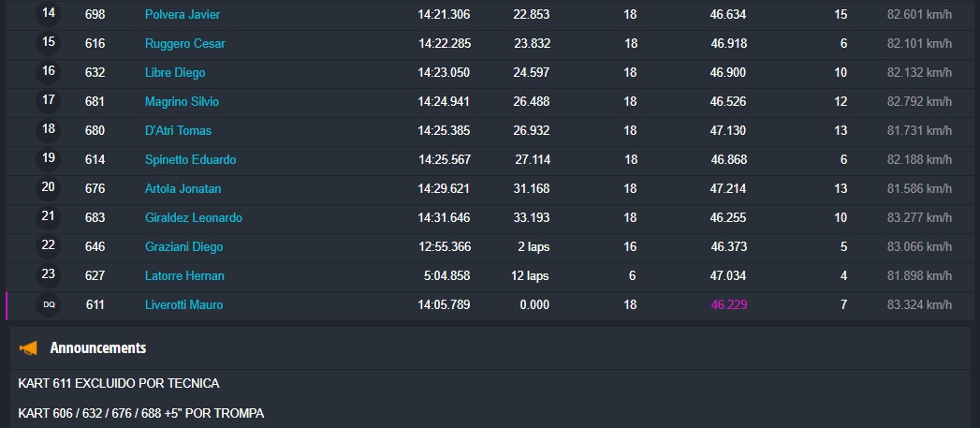Open Ruggero Cesar's driver page
Image resolution: width=980 pixels, height=428 pixels.
184,44
